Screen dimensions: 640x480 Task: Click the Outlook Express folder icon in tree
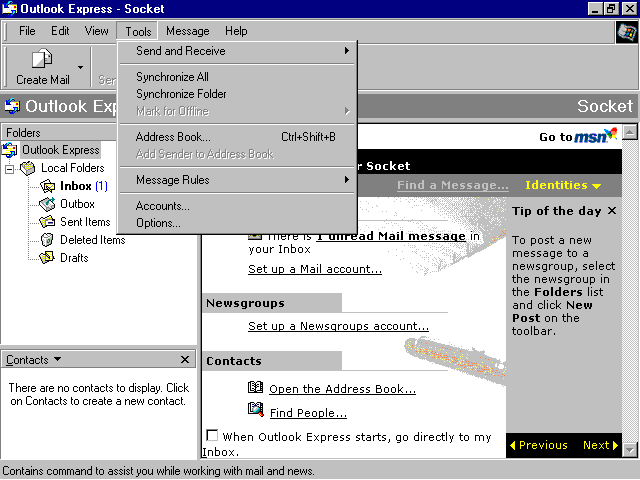[x=10, y=150]
